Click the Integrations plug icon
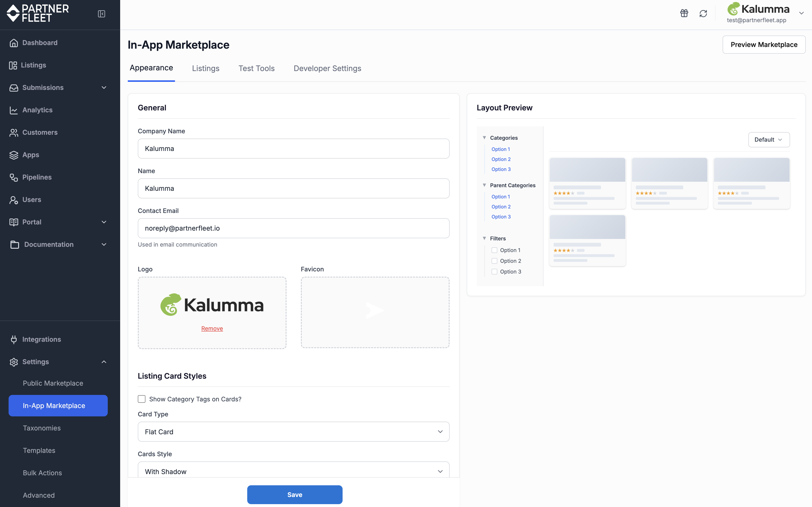This screenshot has height=507, width=812. [x=14, y=340]
